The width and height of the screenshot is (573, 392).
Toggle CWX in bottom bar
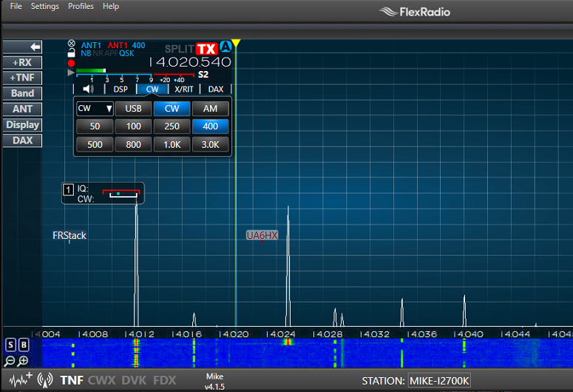tap(101, 380)
